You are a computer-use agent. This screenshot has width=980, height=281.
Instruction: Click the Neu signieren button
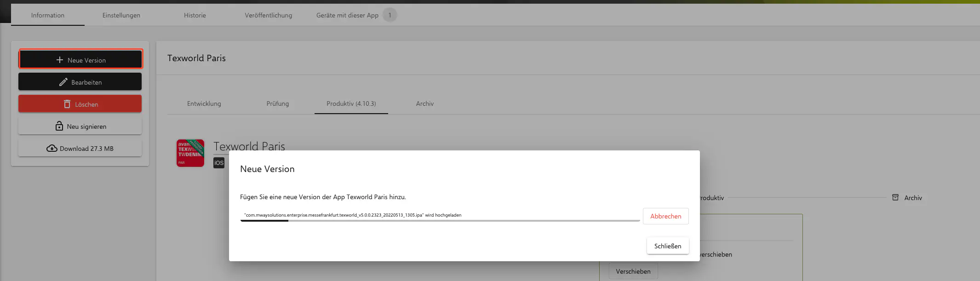pyautogui.click(x=80, y=126)
